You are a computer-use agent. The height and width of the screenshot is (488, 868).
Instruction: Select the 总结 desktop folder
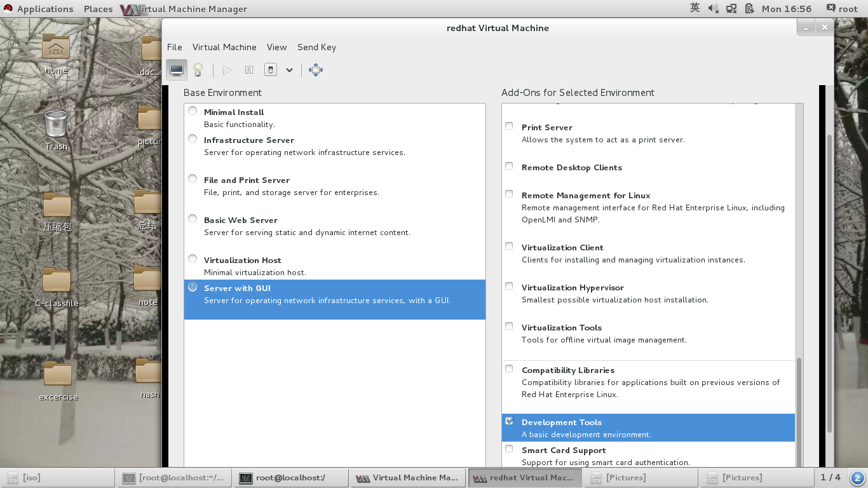[x=147, y=210]
